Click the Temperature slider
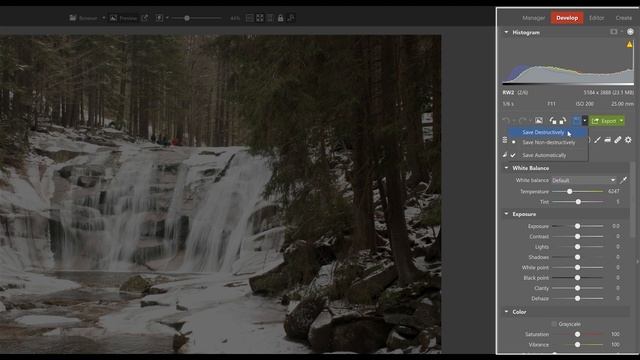The height and width of the screenshot is (360, 640). point(578,191)
